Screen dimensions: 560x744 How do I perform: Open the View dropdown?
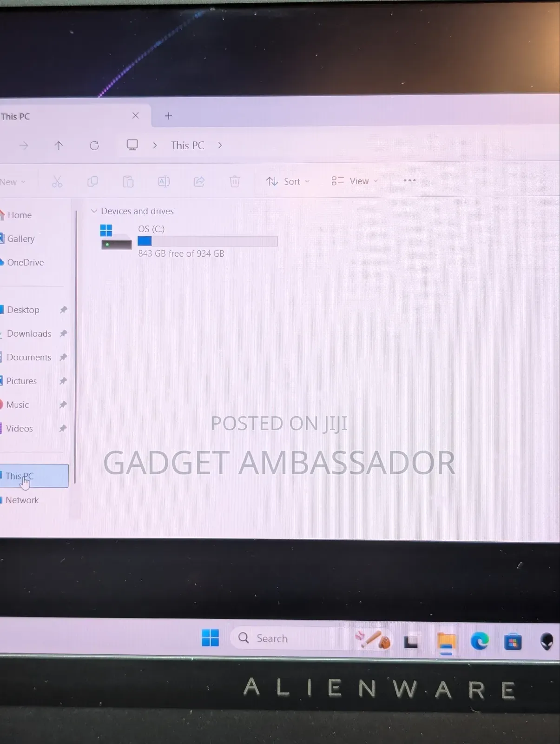[355, 181]
